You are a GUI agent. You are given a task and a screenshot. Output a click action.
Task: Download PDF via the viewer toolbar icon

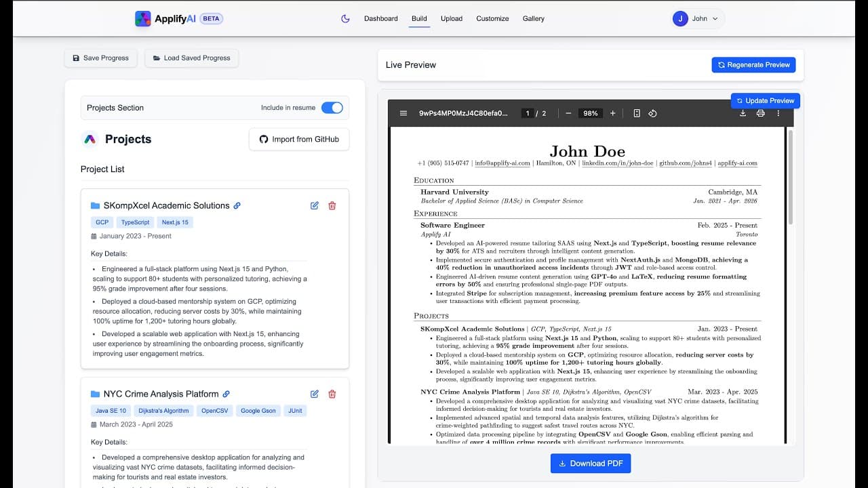743,113
